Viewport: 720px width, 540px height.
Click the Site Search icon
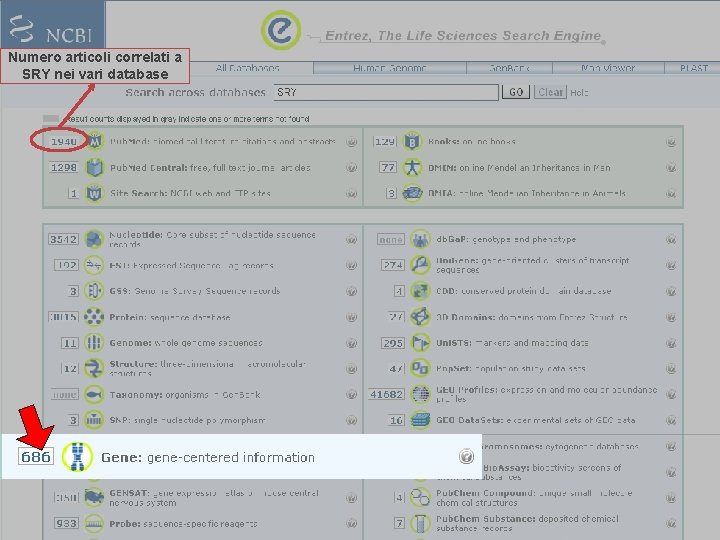[95, 193]
